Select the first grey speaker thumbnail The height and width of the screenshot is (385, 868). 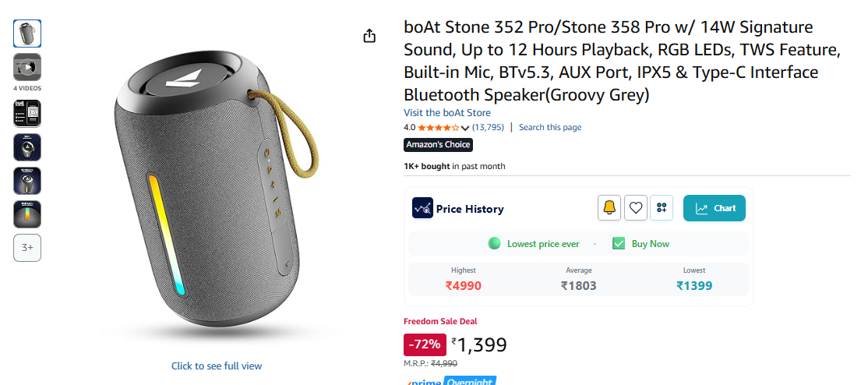27,34
